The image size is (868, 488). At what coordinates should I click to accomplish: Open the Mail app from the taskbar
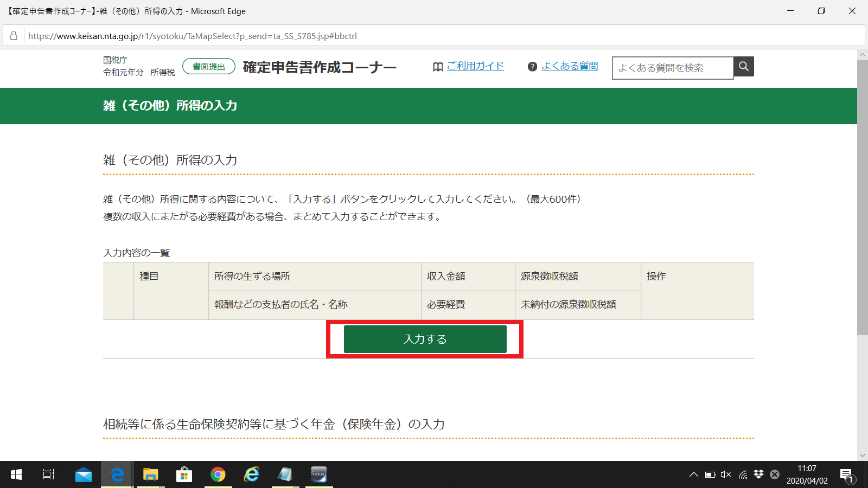point(83,474)
